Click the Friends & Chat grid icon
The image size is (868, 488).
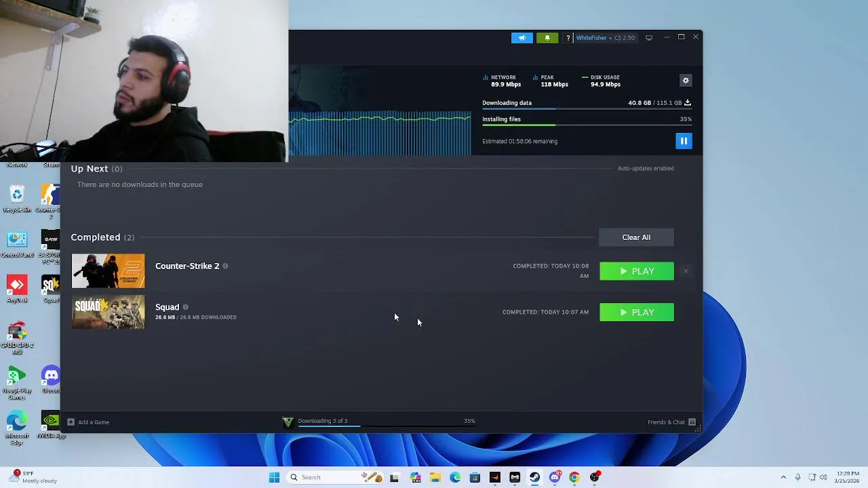(x=692, y=422)
